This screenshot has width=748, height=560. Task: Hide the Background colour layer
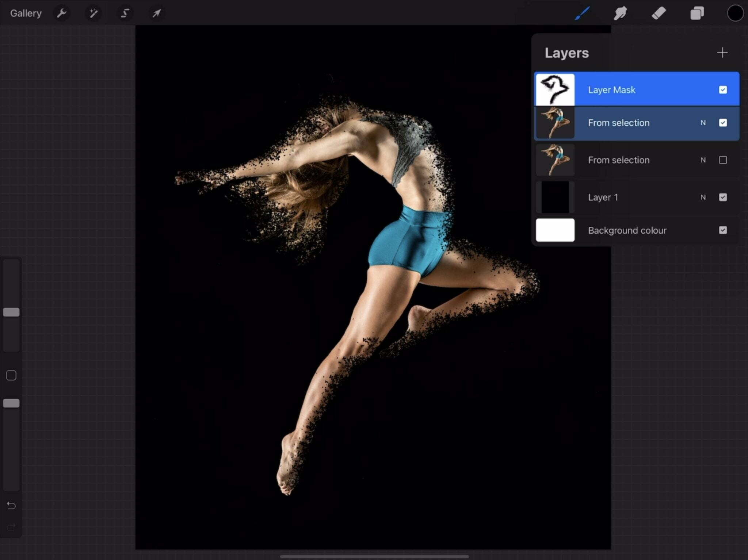[723, 230]
